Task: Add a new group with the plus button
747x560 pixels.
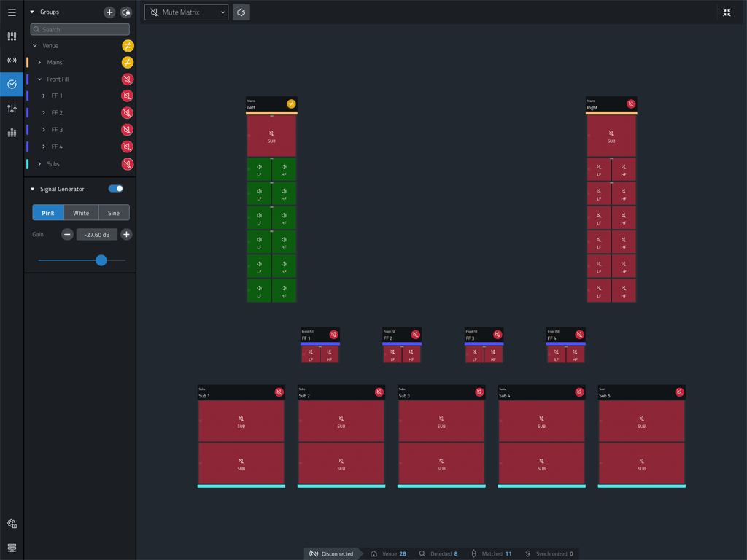Action: tap(109, 12)
